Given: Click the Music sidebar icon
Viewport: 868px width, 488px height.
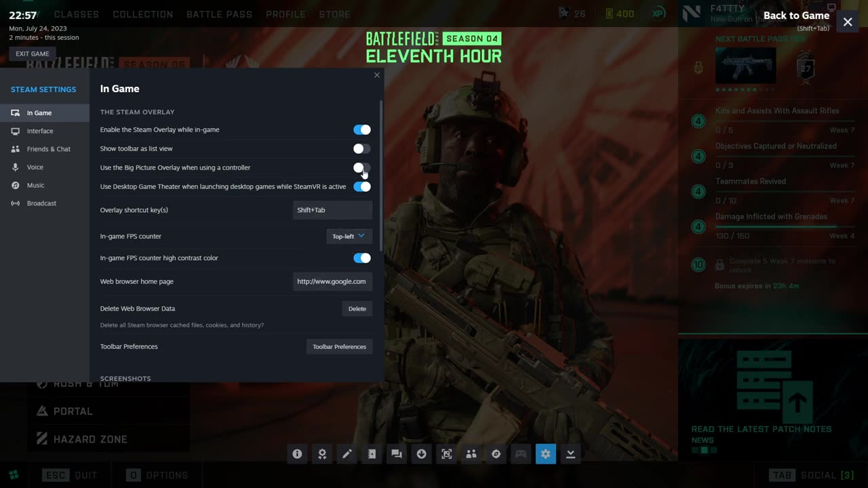Looking at the screenshot, I should [15, 185].
